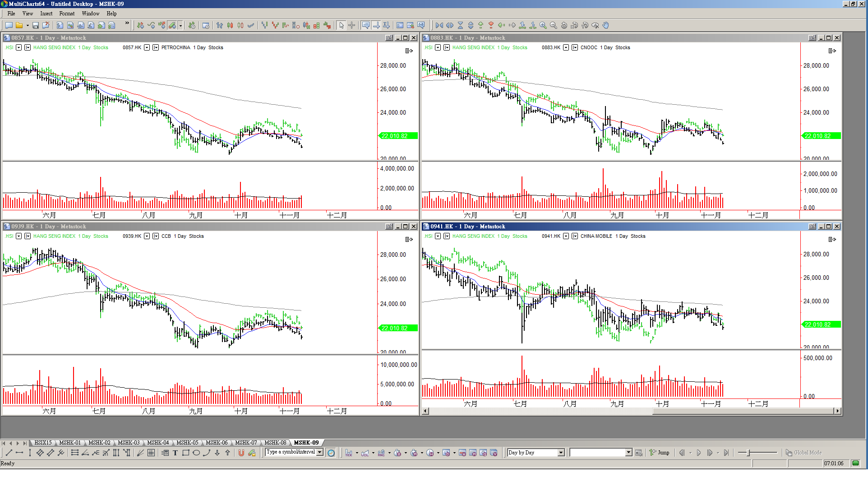
Task: Select the crosshair pointer tool
Action: [352, 25]
